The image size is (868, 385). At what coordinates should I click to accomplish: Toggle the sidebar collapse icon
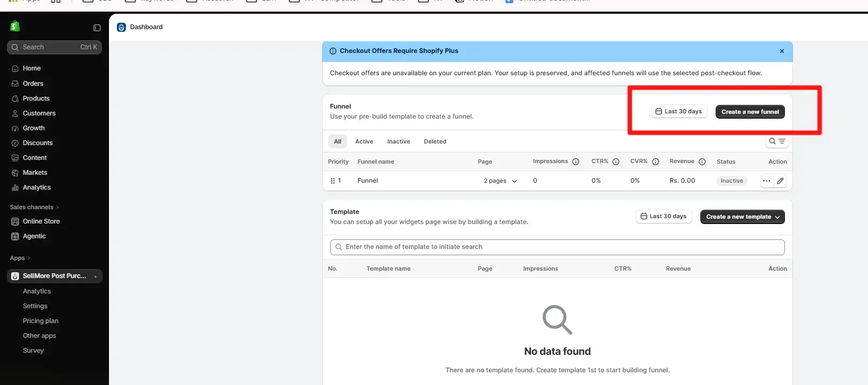pos(97,28)
